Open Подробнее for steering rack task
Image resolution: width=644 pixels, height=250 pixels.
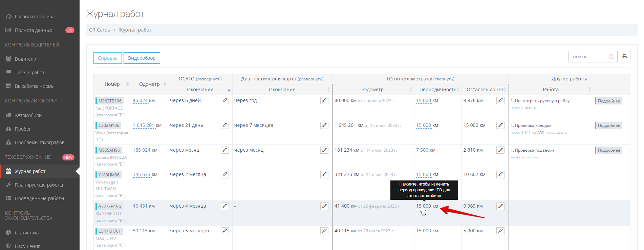tap(608, 101)
